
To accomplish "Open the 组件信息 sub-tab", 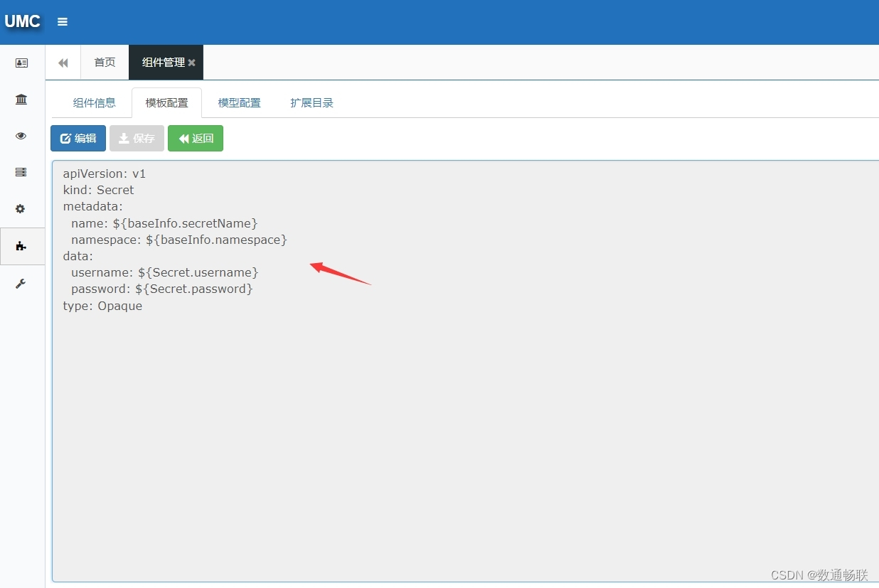I will (94, 103).
